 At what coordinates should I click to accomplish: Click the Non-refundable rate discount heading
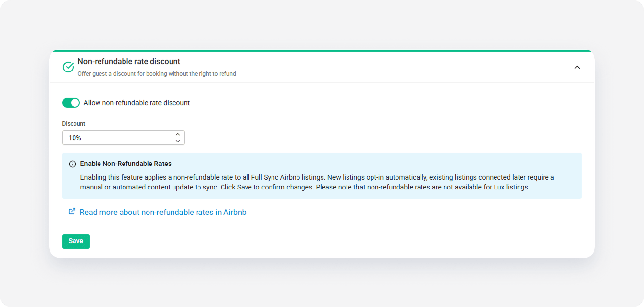[x=129, y=62]
